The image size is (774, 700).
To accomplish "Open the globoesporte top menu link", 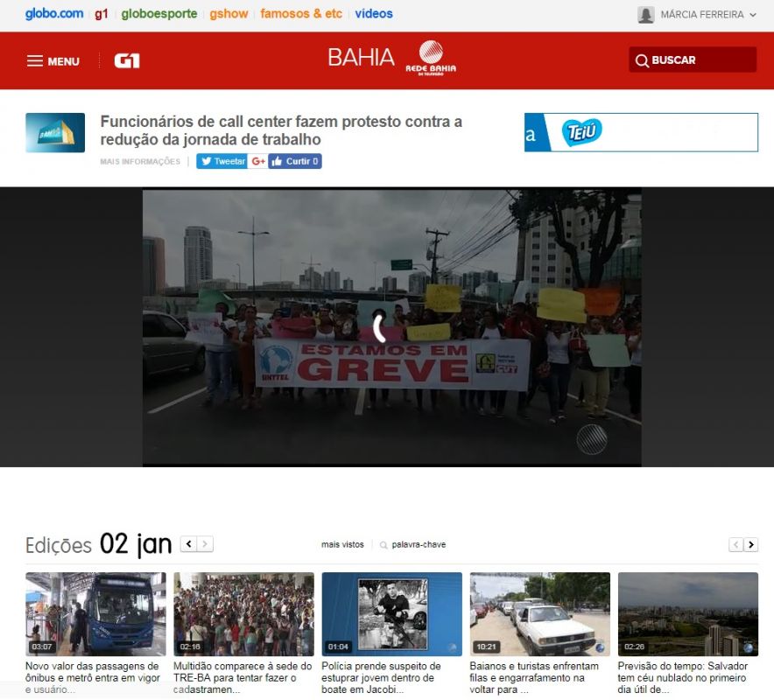I will [x=159, y=14].
